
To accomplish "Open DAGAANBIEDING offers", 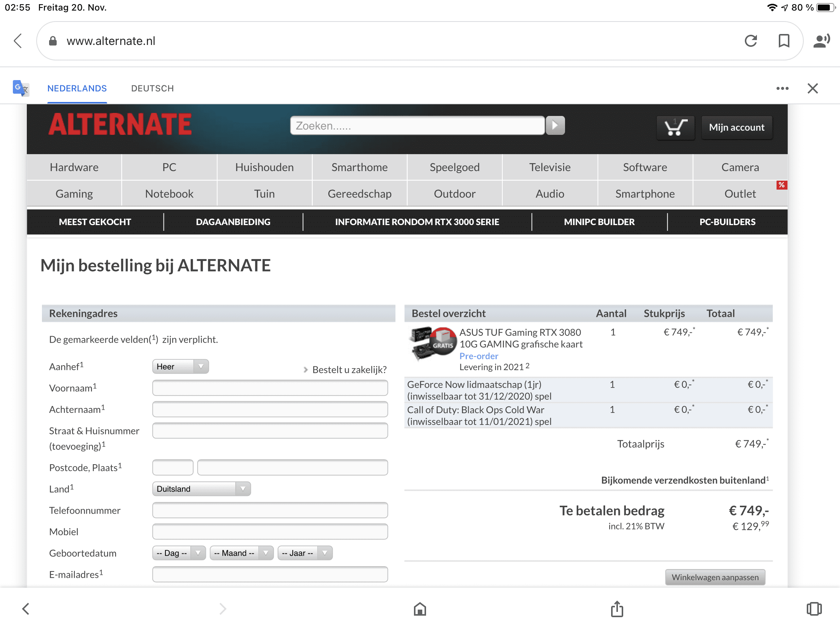I will pyautogui.click(x=233, y=222).
